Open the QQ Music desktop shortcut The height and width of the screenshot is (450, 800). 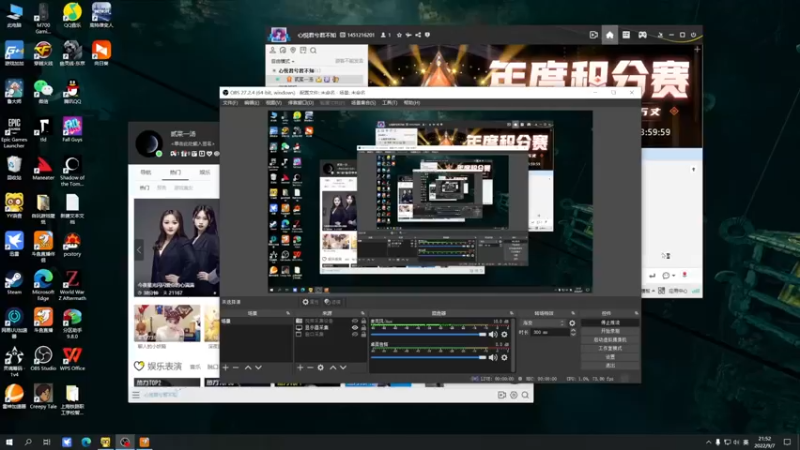pos(72,15)
